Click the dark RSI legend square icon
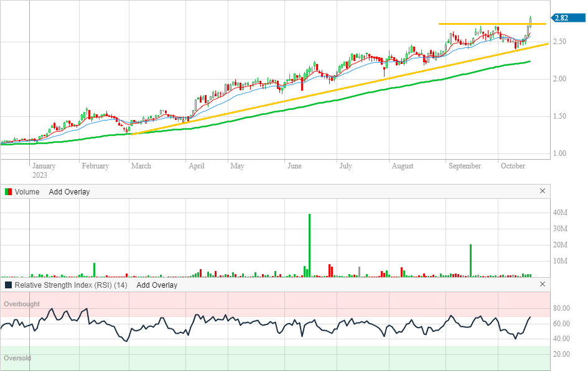 pyautogui.click(x=8, y=285)
